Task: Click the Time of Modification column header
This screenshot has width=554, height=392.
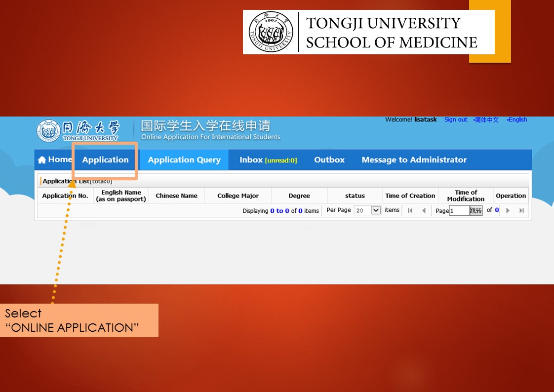Action: [x=466, y=196]
